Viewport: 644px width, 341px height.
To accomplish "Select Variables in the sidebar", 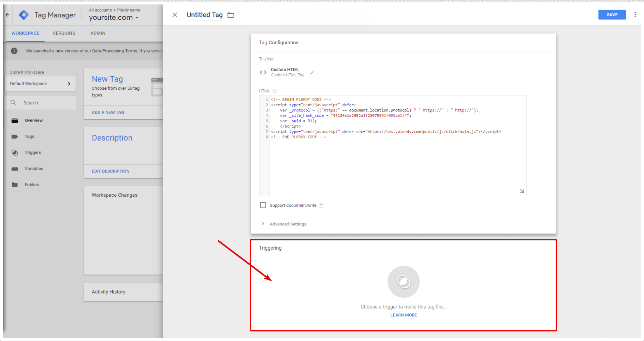I will point(34,168).
